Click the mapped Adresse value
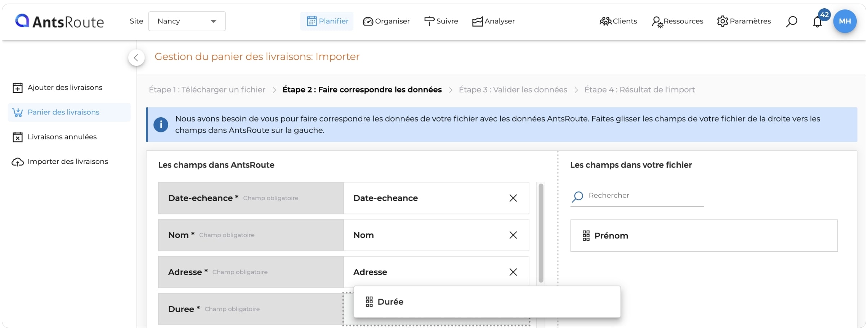868x331 pixels. click(x=370, y=272)
